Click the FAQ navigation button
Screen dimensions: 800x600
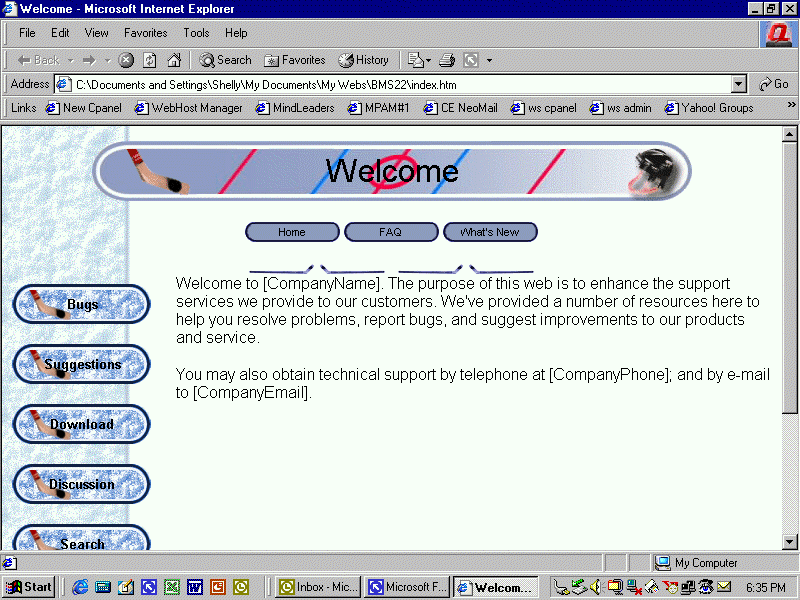click(x=391, y=232)
